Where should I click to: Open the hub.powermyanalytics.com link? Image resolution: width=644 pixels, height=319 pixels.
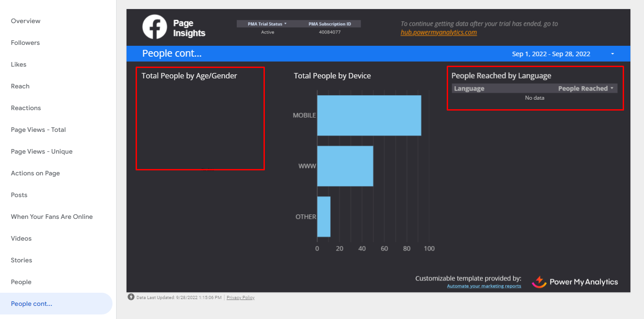(439, 32)
